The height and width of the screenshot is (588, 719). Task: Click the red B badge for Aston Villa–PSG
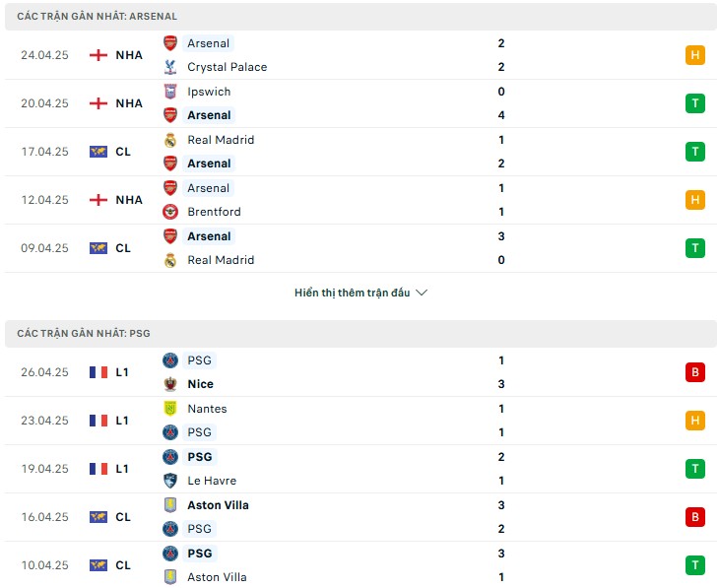click(x=695, y=517)
